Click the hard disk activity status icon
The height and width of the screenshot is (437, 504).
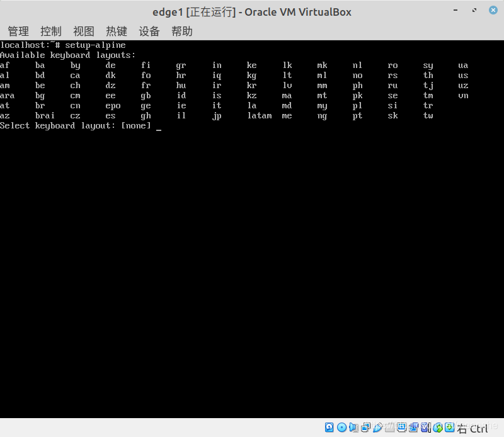329,428
